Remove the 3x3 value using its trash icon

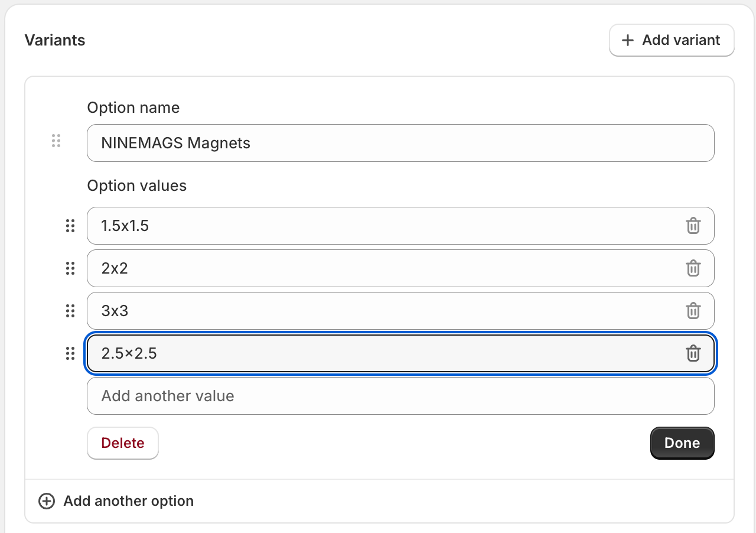693,311
